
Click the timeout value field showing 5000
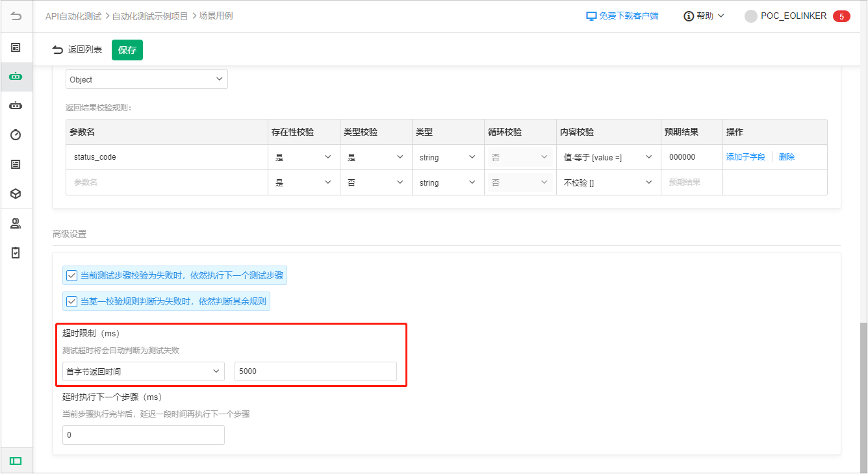pos(315,371)
